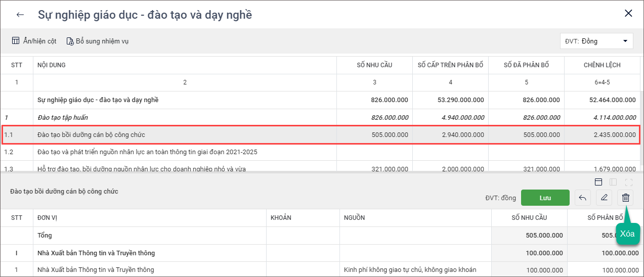Screen dimensions: 644x277
Task: Click the undo arrow icon beside Lưu
Action: pyautogui.click(x=582, y=198)
